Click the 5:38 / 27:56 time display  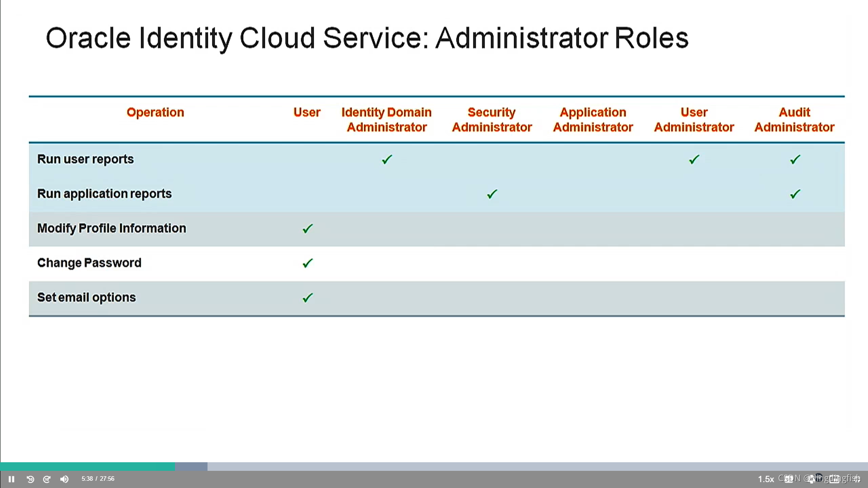tap(98, 479)
